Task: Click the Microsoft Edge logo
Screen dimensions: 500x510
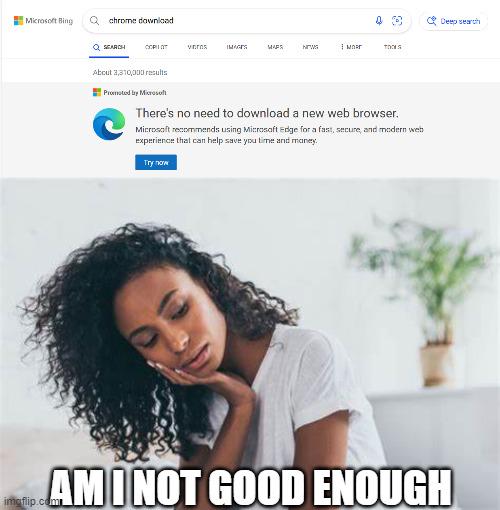Action: [109, 124]
